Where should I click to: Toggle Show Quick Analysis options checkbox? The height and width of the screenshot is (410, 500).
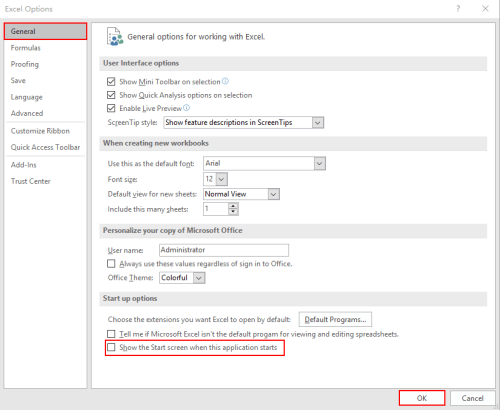[x=111, y=95]
